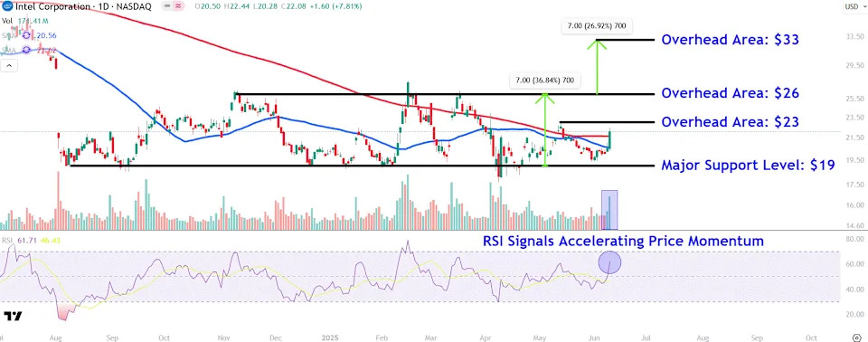The width and height of the screenshot is (868, 342).
Task: Select the RSI momentum highlight circle
Action: (x=609, y=262)
